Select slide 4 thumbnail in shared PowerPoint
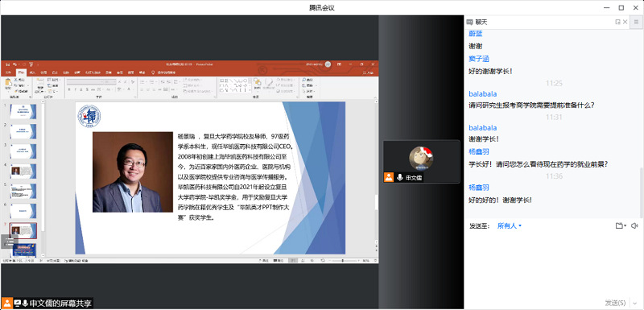The height and width of the screenshot is (310, 644). (x=23, y=171)
